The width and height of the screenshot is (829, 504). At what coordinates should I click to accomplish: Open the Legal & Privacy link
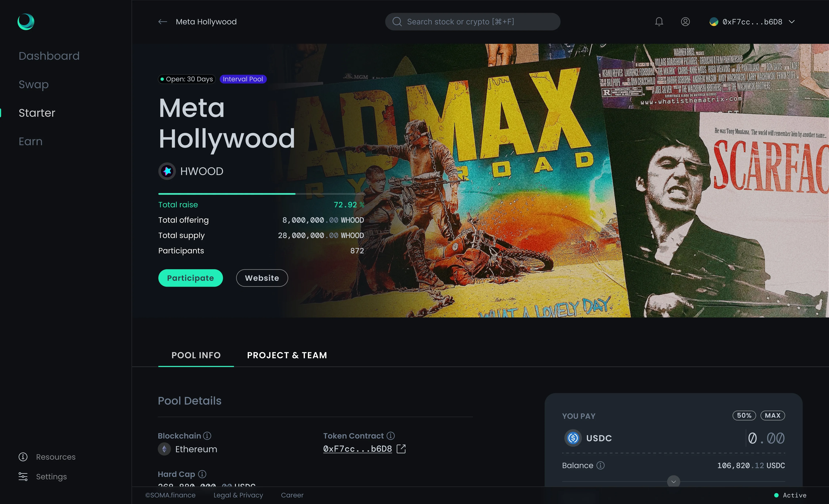tap(238, 495)
